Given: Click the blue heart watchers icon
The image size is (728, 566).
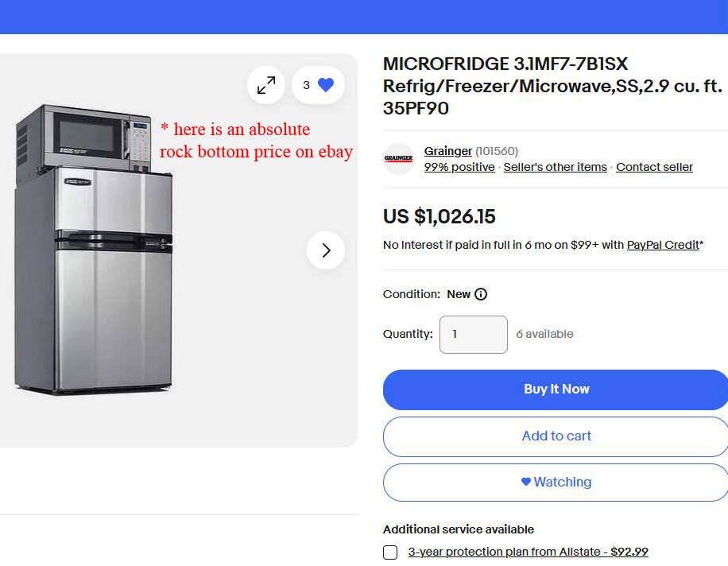Looking at the screenshot, I should pos(326,85).
